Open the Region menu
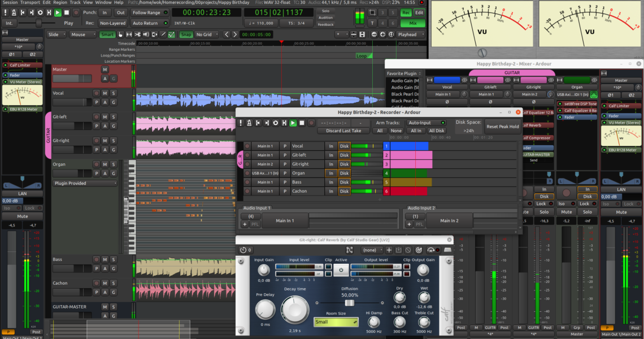This screenshot has height=339, width=644. [60, 3]
